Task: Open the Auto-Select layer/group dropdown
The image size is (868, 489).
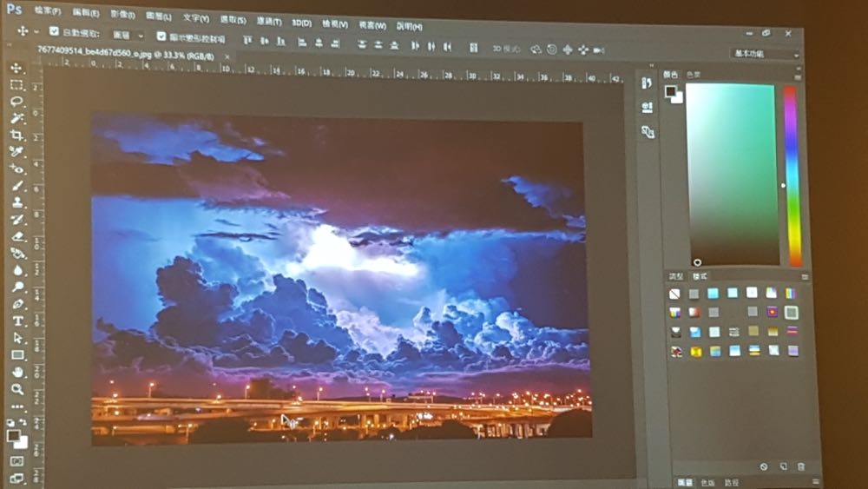Action: tap(128, 35)
